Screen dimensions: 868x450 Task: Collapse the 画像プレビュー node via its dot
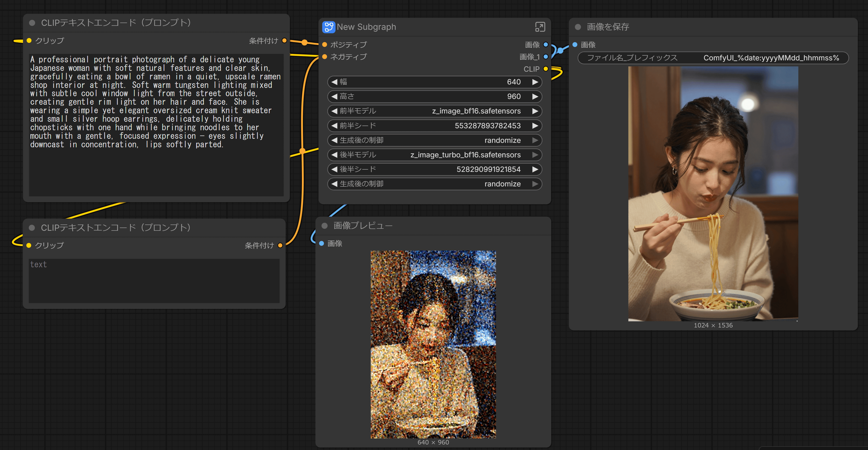324,226
